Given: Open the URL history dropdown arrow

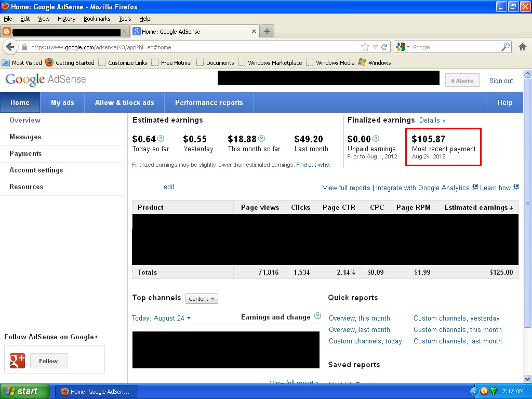Looking at the screenshot, I should tap(375, 47).
